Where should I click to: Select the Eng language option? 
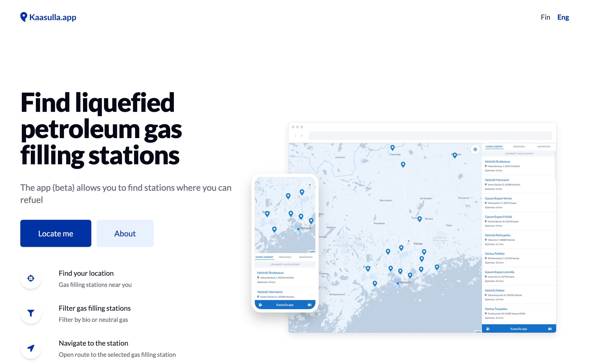[563, 17]
